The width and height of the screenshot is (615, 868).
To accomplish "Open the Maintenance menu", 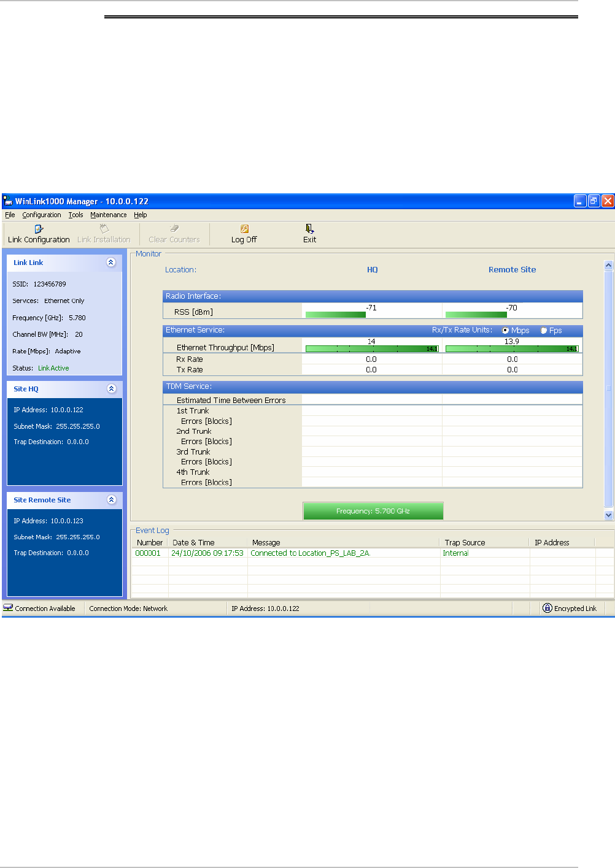I will [108, 215].
